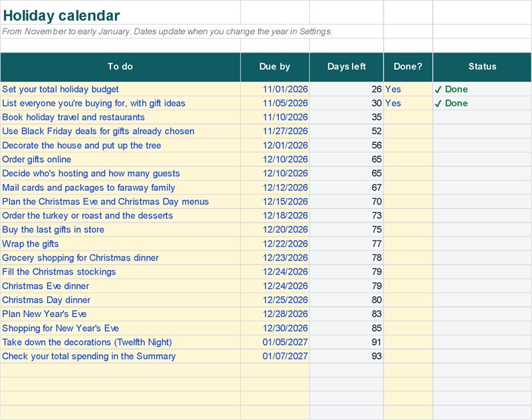Select the due date 11/27/2026

pyautogui.click(x=275, y=131)
